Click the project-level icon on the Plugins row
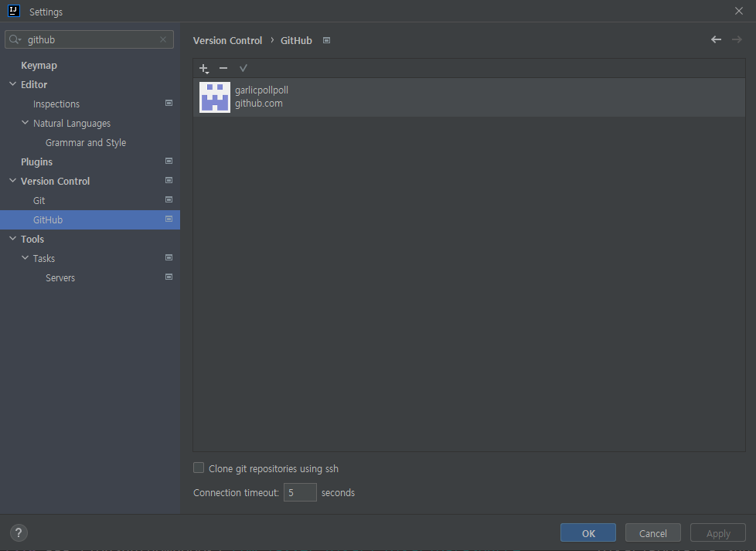This screenshot has height=551, width=756. click(169, 161)
